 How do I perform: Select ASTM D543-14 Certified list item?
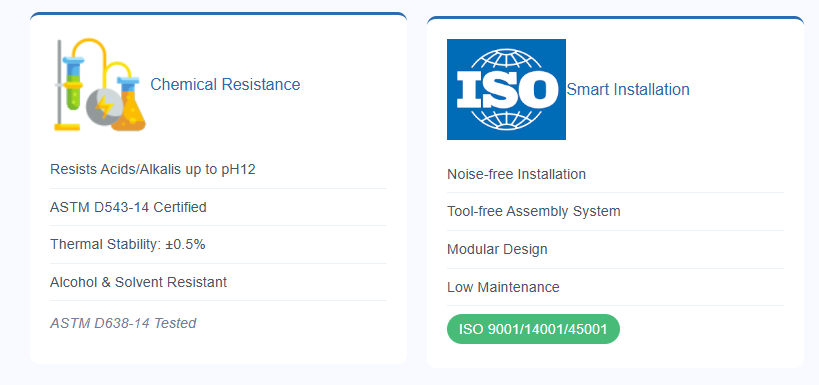coord(218,207)
